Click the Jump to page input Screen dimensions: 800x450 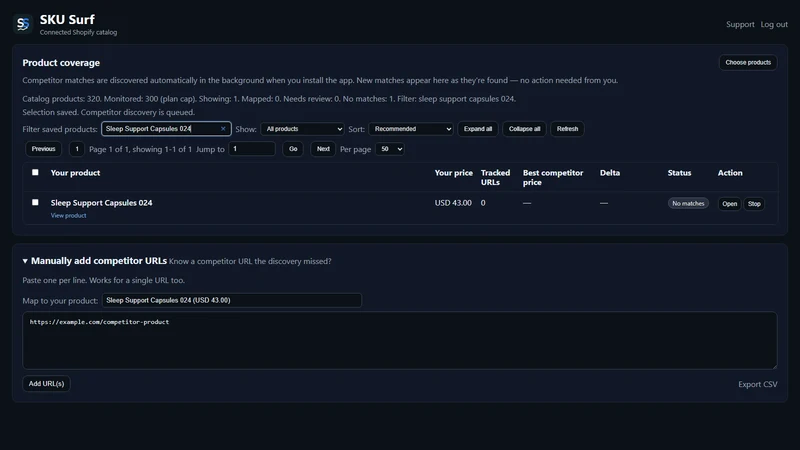coord(252,149)
